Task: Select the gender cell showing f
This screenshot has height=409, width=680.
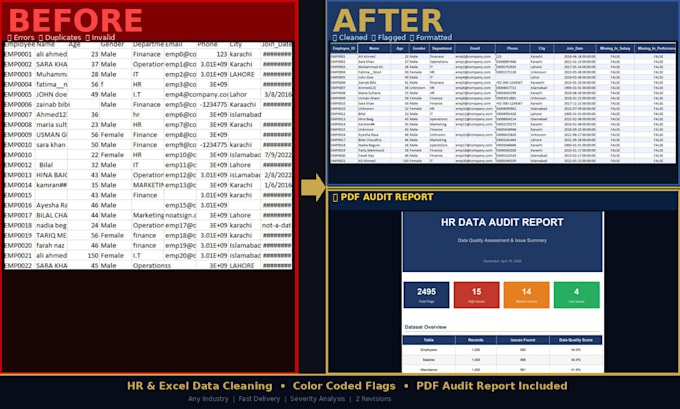Action: 115,84
